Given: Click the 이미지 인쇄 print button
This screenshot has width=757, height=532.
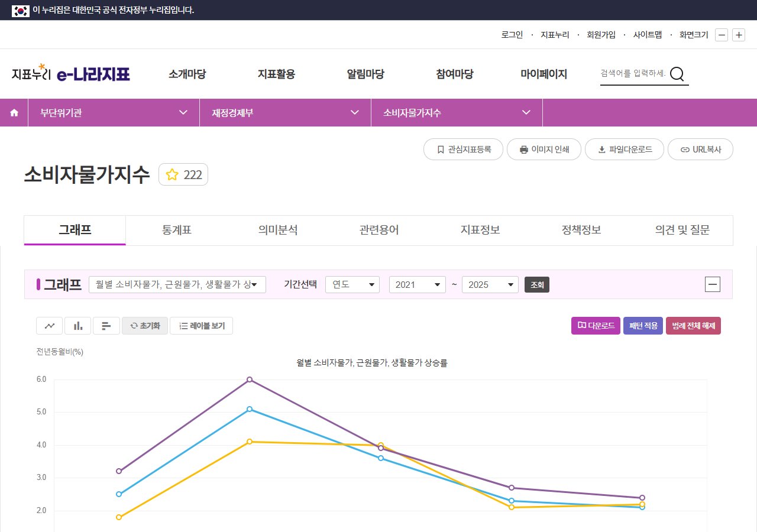Looking at the screenshot, I should pyautogui.click(x=544, y=150).
